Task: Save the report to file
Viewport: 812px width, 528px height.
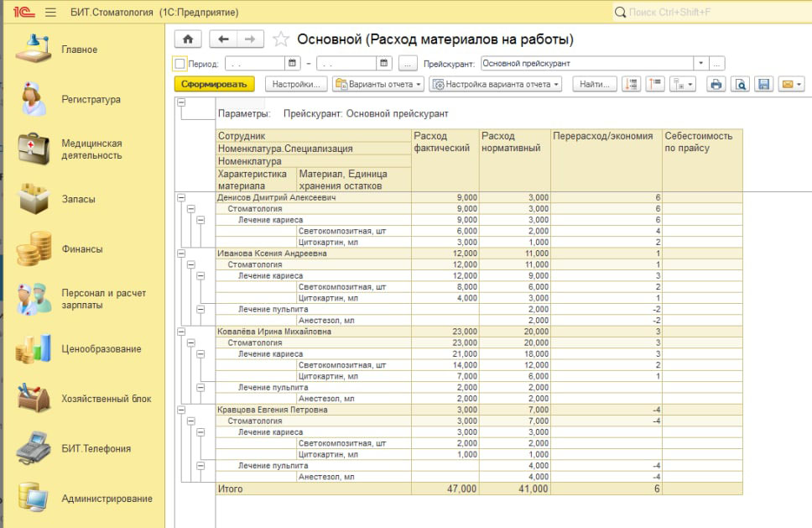Action: (764, 84)
